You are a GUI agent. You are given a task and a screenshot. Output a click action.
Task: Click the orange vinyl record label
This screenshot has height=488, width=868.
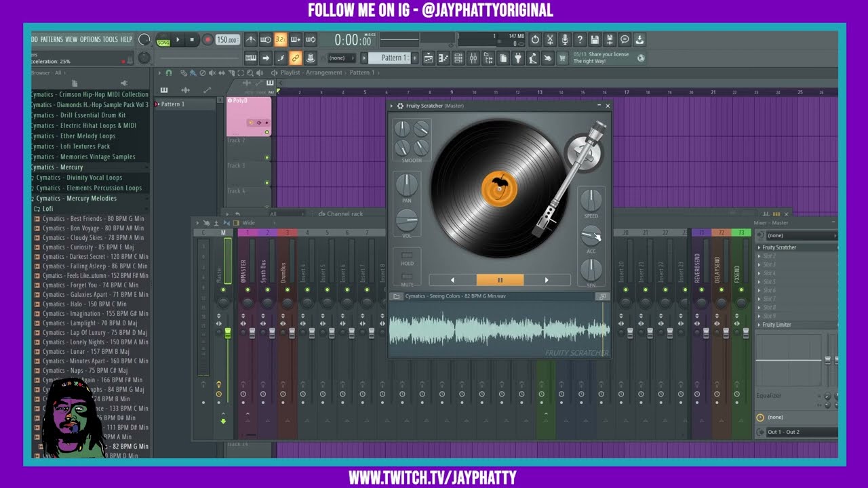499,189
